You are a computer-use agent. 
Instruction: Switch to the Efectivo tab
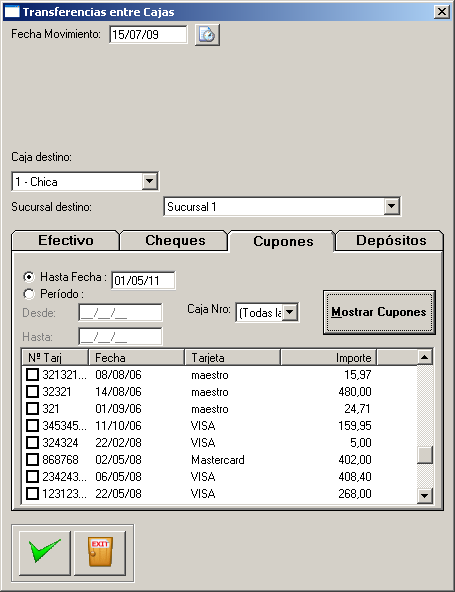tap(66, 240)
